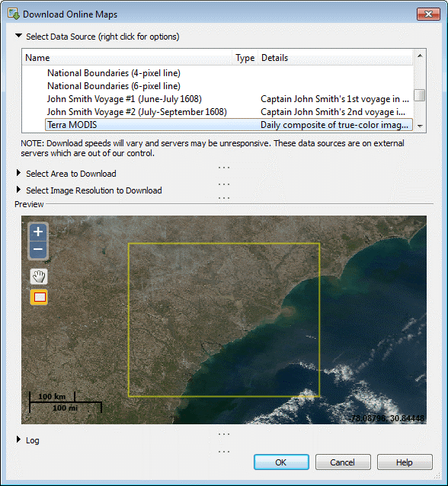Click the data source list scrollbar thumb
448x486 pixels.
[420, 95]
